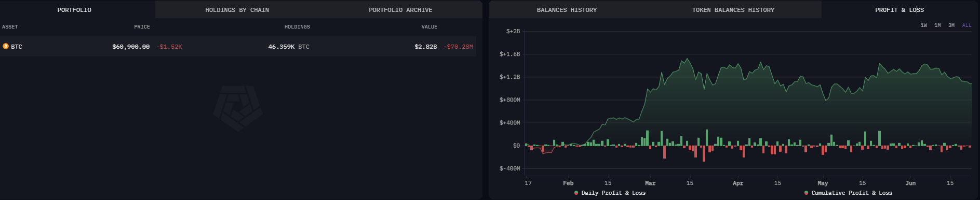This screenshot has width=980, height=200.
Task: Select the Portfolio tab
Action: [74, 10]
